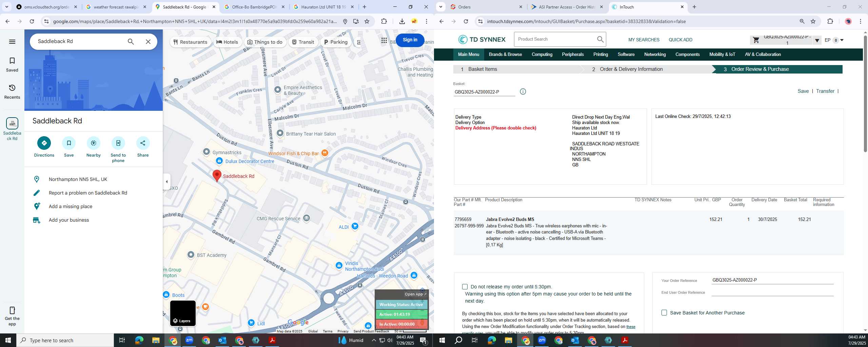Open tab search dropdown in left Chrome window
868x347 pixels.
point(6,7)
